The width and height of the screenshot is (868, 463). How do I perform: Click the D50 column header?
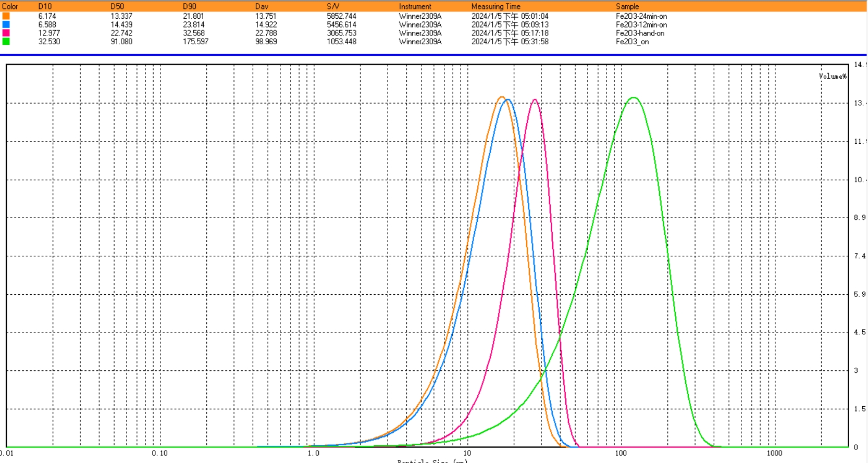(117, 6)
